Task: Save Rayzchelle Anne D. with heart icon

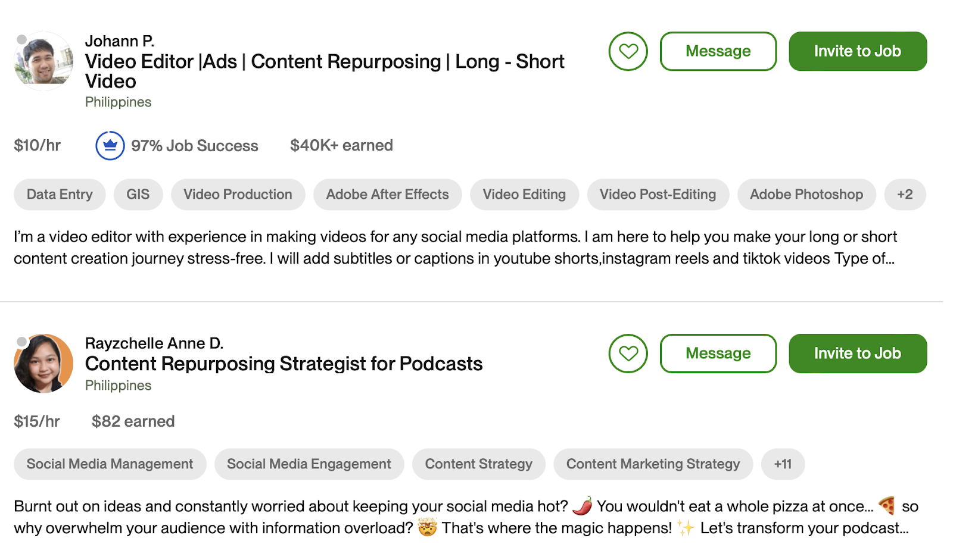Action: click(x=628, y=353)
